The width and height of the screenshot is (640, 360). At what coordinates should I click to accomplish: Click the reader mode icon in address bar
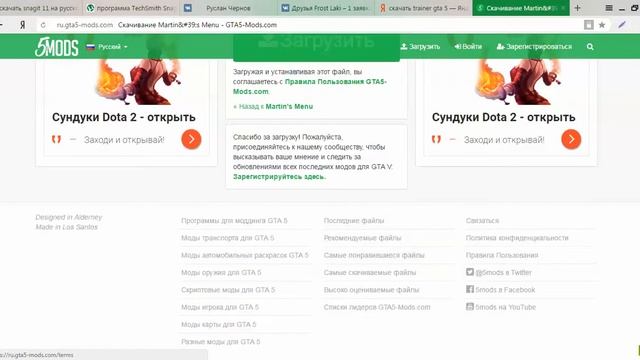(588, 25)
